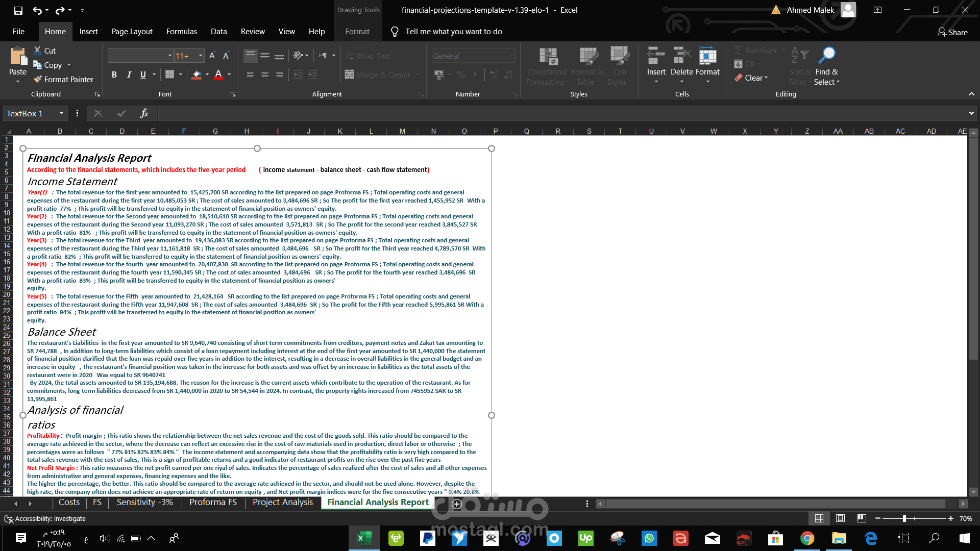The height and width of the screenshot is (551, 980).
Task: Apply center text alignment
Action: point(264,74)
